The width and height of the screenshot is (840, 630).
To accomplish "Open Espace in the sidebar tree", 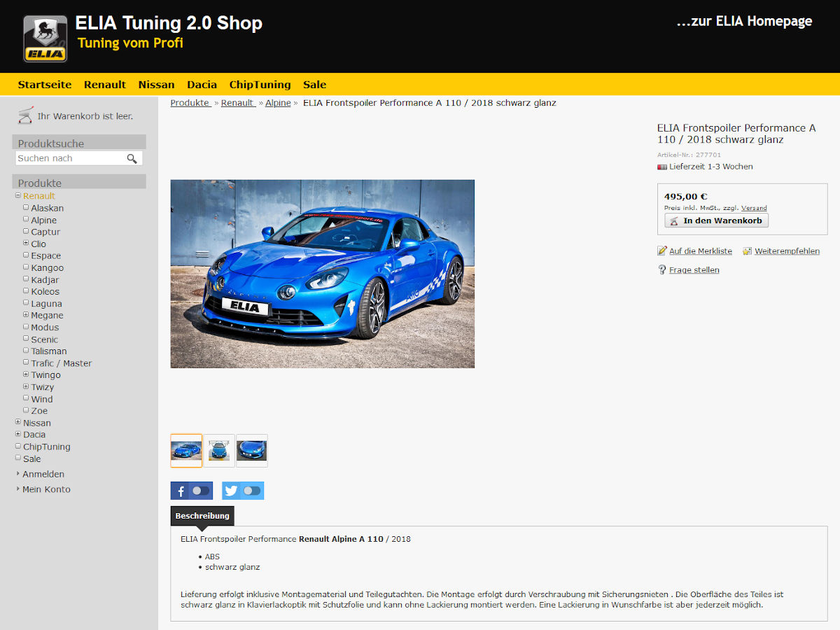I will tap(46, 255).
